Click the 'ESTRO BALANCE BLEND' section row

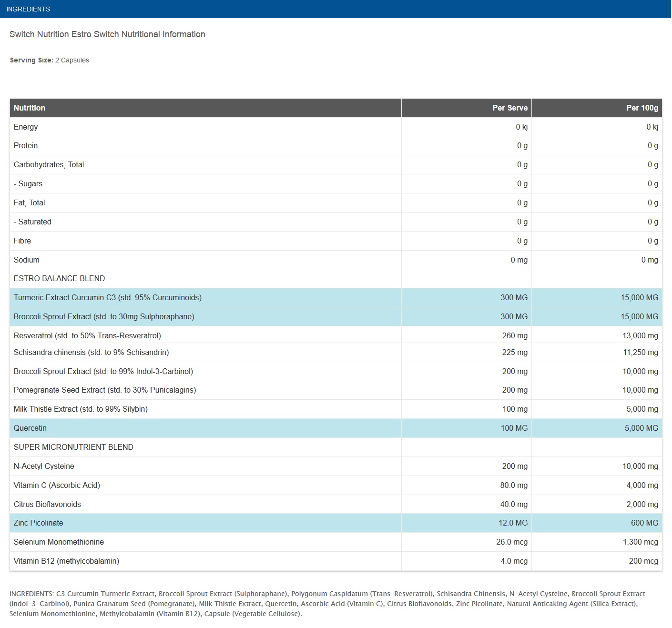pyautogui.click(x=336, y=279)
